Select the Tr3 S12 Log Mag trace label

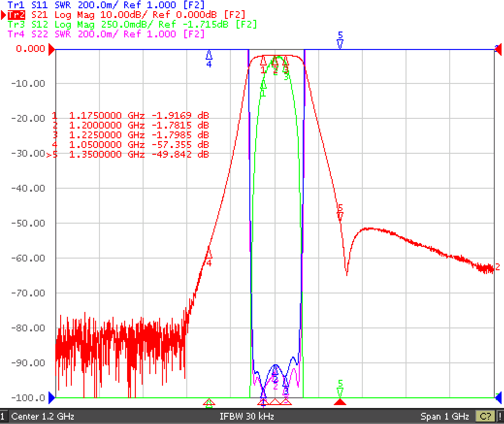(132, 24)
